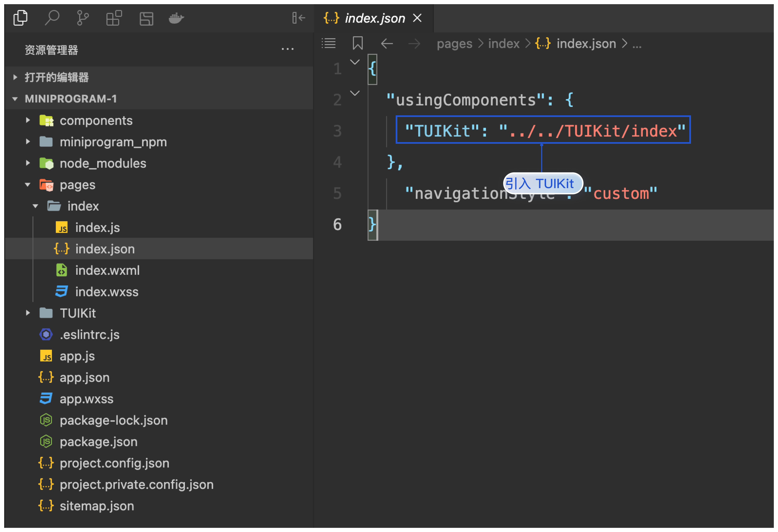Collapse the pages folder
Screen dimensions: 778x532
click(x=28, y=185)
